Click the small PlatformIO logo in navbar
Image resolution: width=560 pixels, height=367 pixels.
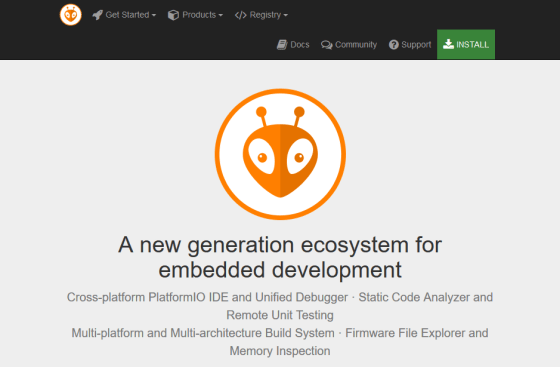70,15
